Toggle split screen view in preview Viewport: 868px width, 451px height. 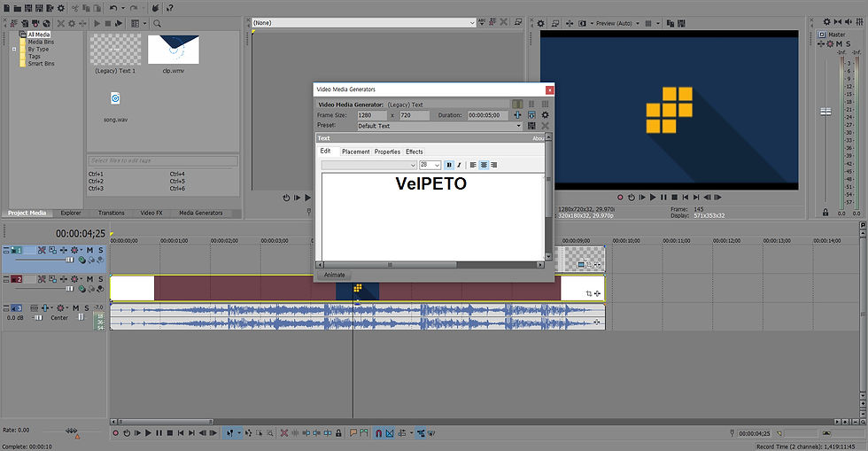pyautogui.click(x=583, y=23)
